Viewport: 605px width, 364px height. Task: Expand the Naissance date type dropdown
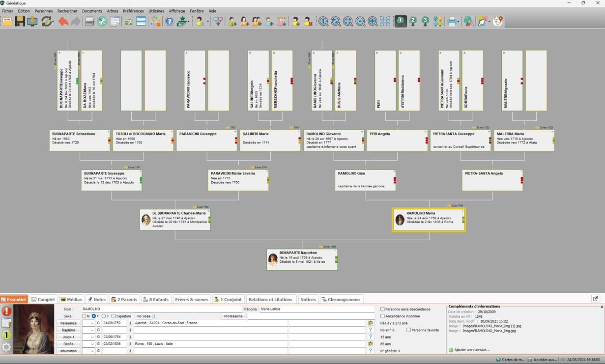88,323
